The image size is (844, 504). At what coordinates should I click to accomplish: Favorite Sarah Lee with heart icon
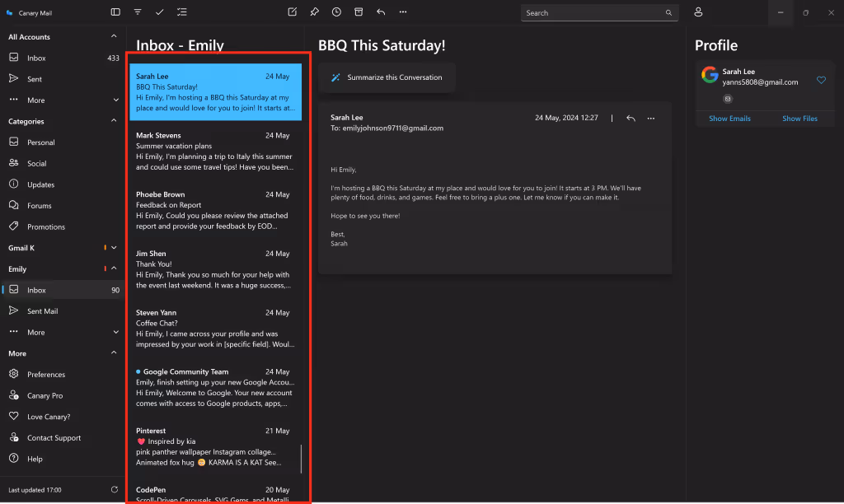[x=821, y=80]
